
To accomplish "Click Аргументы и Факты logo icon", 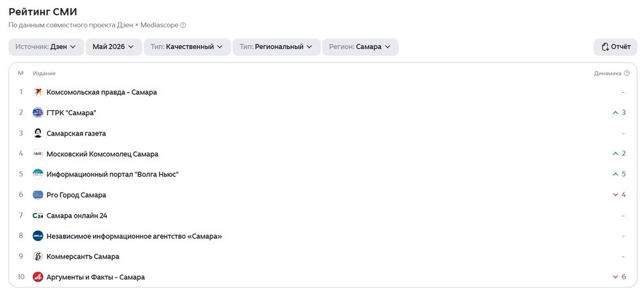I will (x=38, y=277).
